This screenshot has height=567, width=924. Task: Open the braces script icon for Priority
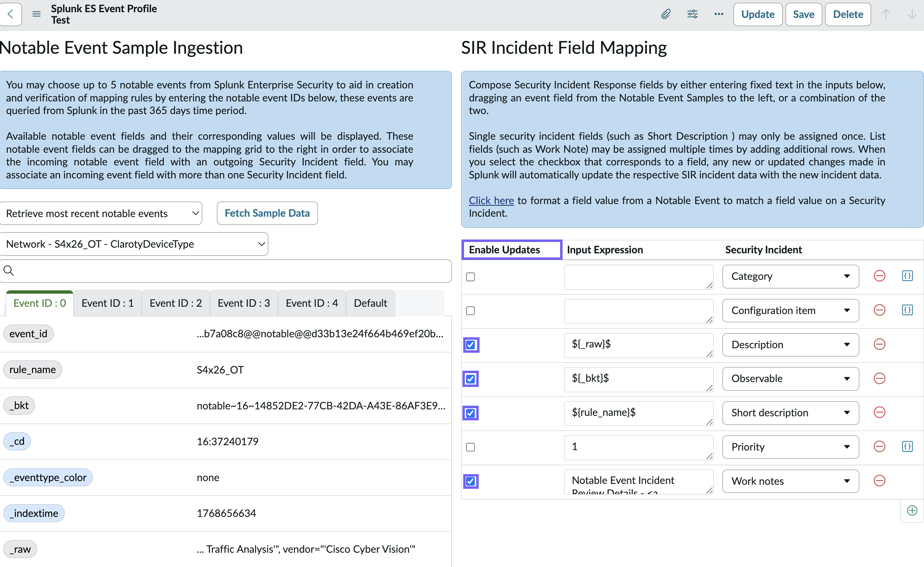click(907, 447)
